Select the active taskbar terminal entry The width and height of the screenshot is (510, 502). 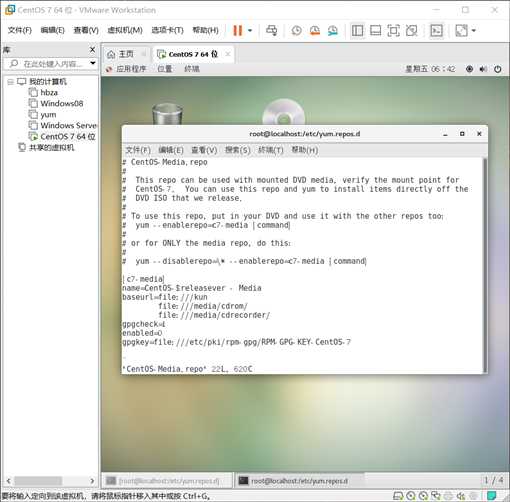point(299,481)
